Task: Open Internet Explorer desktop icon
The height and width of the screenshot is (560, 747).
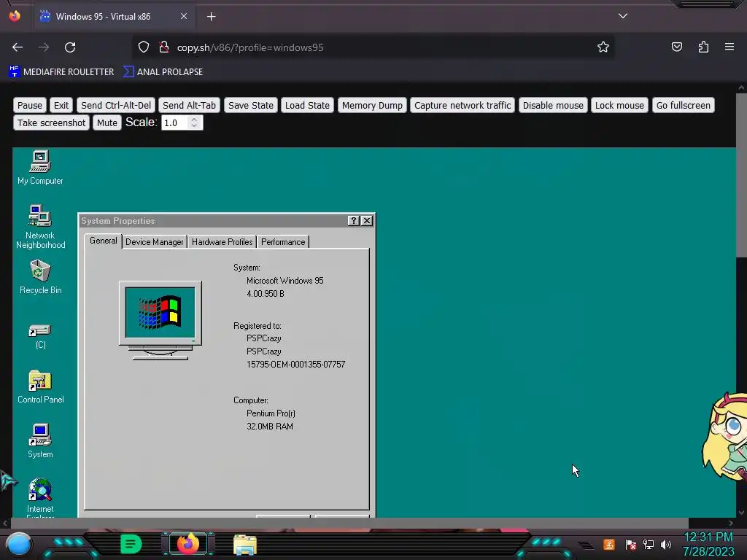Action: tap(40, 497)
